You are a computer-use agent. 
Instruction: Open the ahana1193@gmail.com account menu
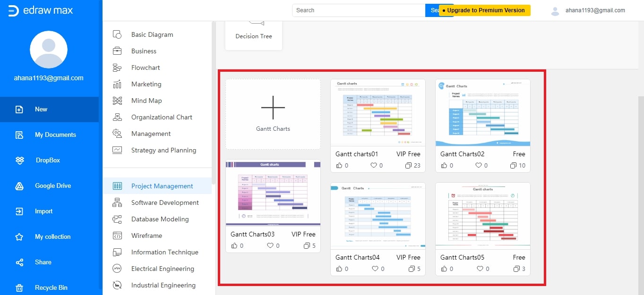(x=595, y=10)
